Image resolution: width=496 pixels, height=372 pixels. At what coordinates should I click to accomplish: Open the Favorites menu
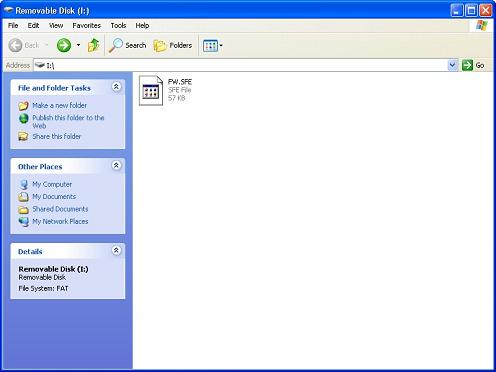pyautogui.click(x=86, y=25)
